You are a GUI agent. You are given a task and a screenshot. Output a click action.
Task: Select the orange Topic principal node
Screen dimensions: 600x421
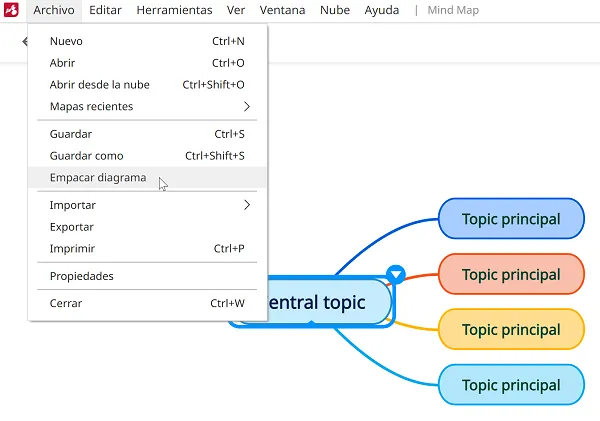511,274
